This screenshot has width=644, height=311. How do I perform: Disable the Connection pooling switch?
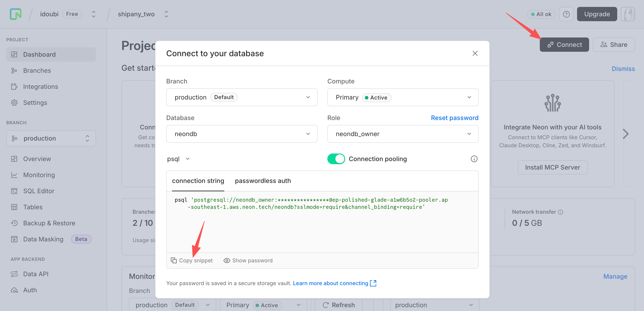pos(336,159)
